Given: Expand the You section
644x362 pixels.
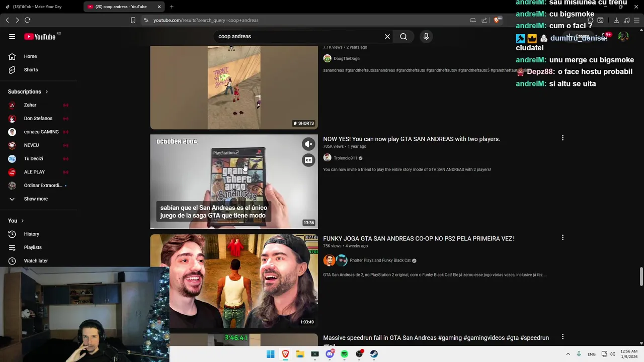Looking at the screenshot, I should [16, 221].
